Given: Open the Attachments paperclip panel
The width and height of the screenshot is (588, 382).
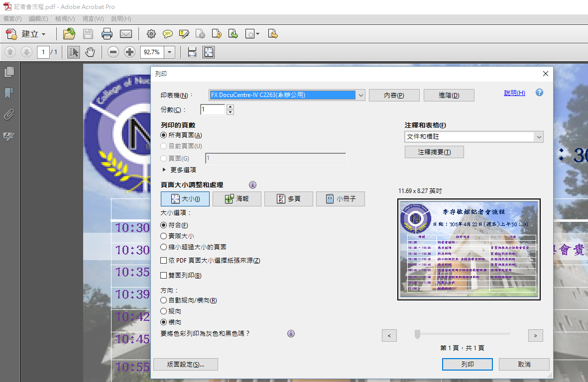Looking at the screenshot, I should (8, 115).
